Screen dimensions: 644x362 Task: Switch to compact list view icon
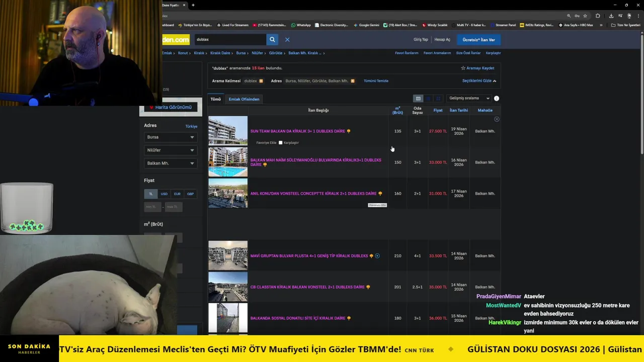pyautogui.click(x=428, y=99)
